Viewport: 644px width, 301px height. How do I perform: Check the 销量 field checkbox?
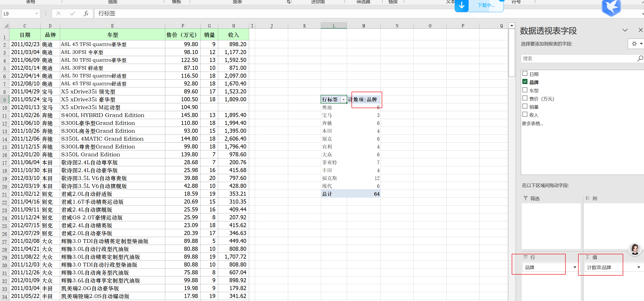point(525,107)
